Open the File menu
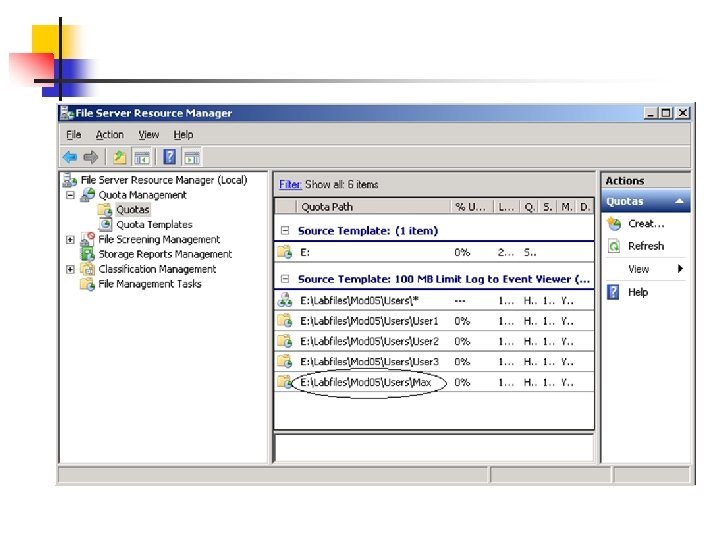The width and height of the screenshot is (720, 540). click(x=73, y=135)
